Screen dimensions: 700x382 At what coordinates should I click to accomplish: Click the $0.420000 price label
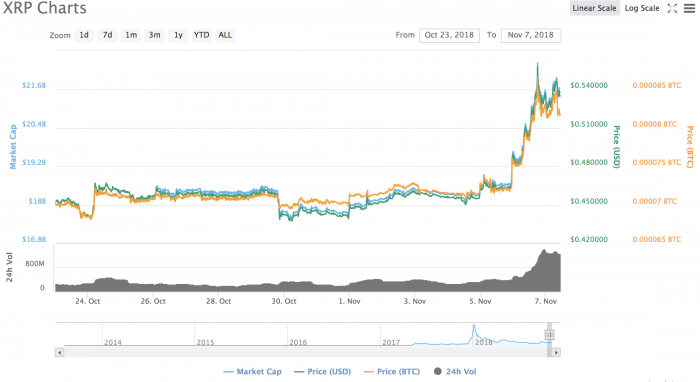(589, 240)
